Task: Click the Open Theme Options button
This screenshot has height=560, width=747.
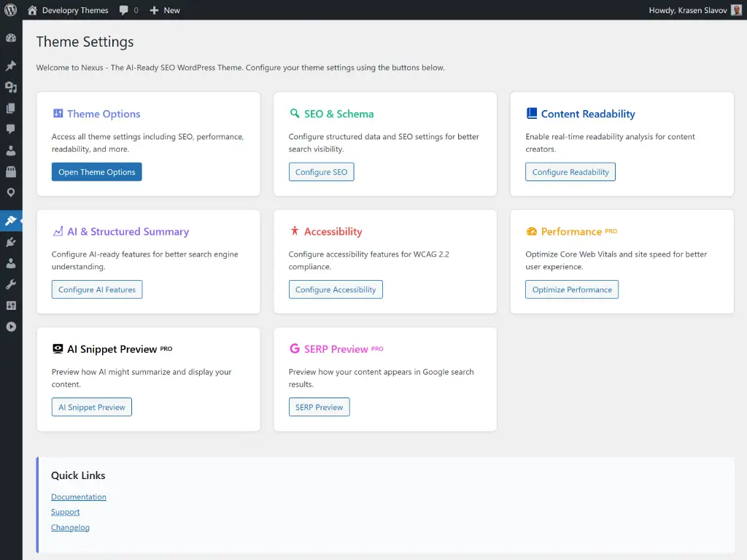Action: pyautogui.click(x=96, y=172)
